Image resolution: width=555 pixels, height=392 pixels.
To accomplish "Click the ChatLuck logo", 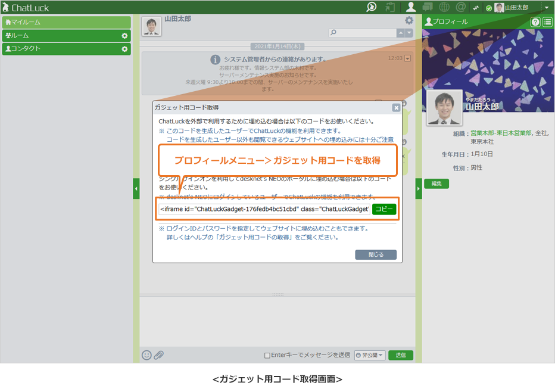I will click(26, 7).
